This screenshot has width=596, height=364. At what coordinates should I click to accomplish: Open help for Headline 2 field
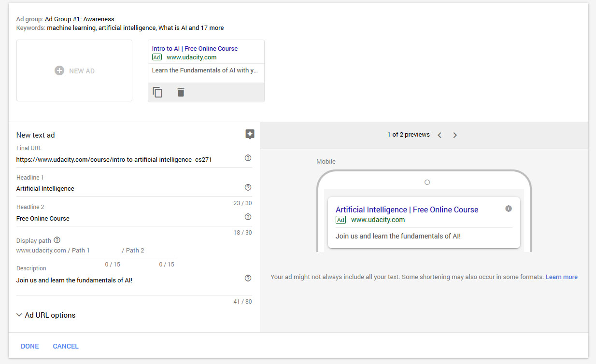[248, 217]
